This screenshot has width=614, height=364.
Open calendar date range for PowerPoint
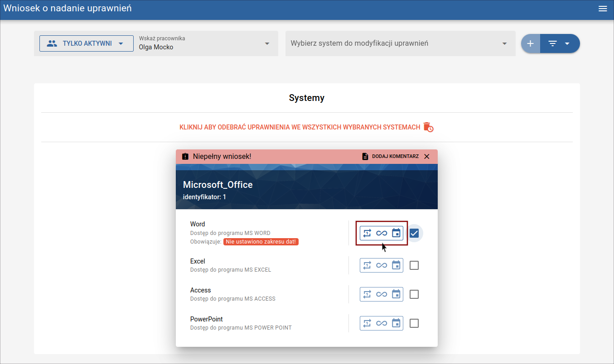396,323
